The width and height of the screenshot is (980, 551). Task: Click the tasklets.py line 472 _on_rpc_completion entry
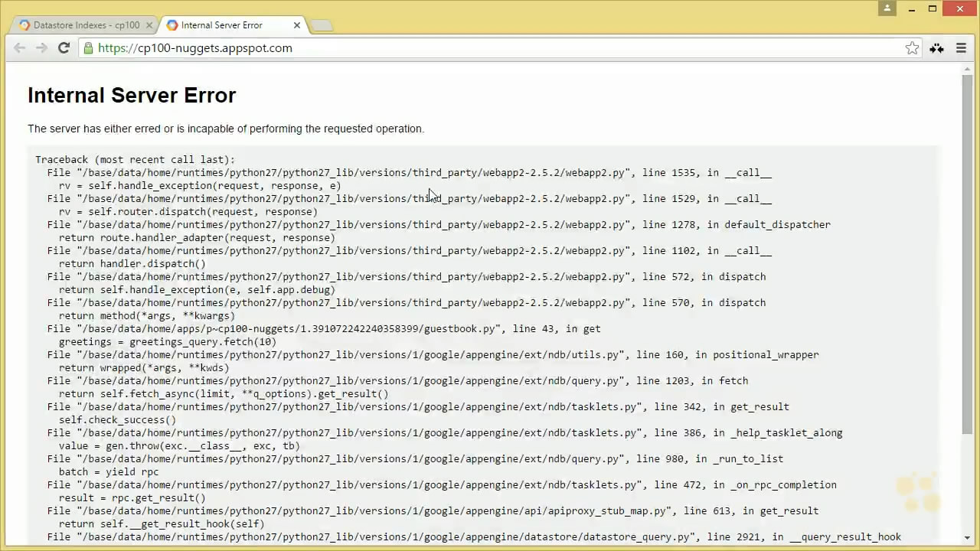[442, 485]
